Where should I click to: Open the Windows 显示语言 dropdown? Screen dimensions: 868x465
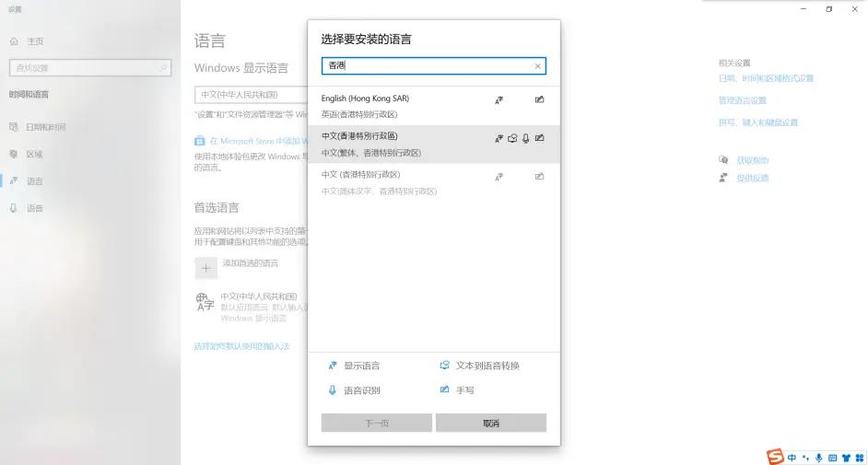coord(251,95)
